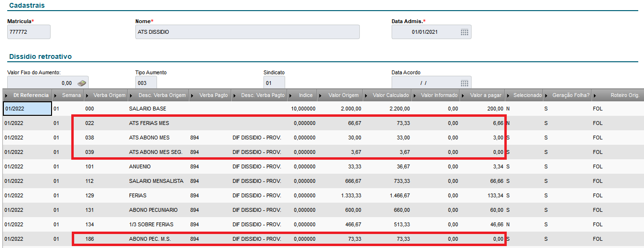This screenshot has width=644, height=248.
Task: Select the ABONO PECUNIARIO description cell
Action: (x=153, y=210)
